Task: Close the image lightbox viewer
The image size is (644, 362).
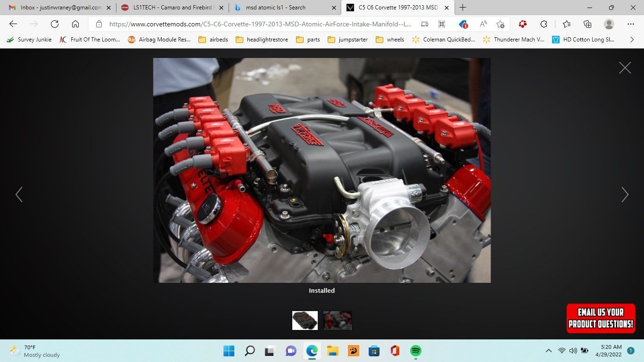Action: tap(625, 68)
